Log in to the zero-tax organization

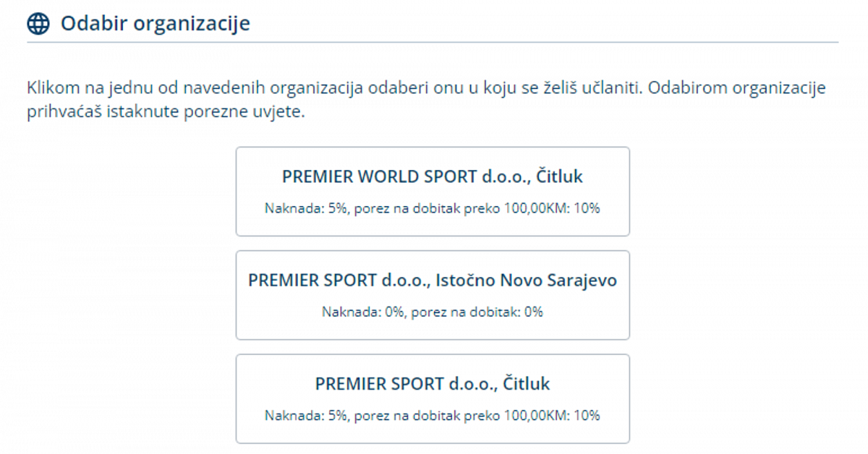pos(433,296)
